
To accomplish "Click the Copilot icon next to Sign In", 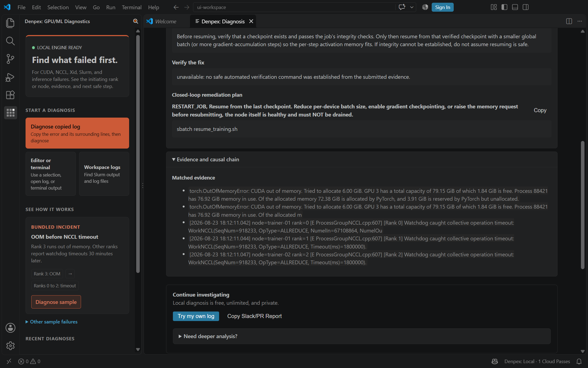I will pyautogui.click(x=425, y=7).
